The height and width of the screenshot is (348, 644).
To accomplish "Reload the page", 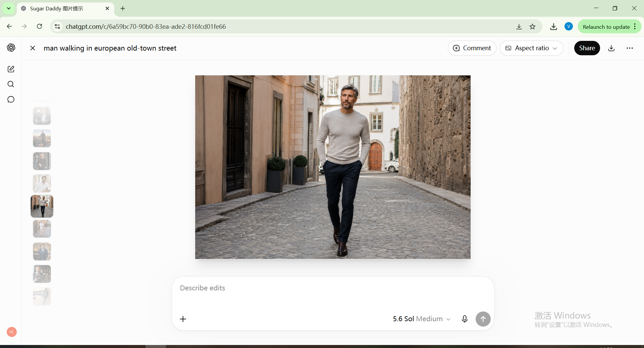I will (39, 26).
